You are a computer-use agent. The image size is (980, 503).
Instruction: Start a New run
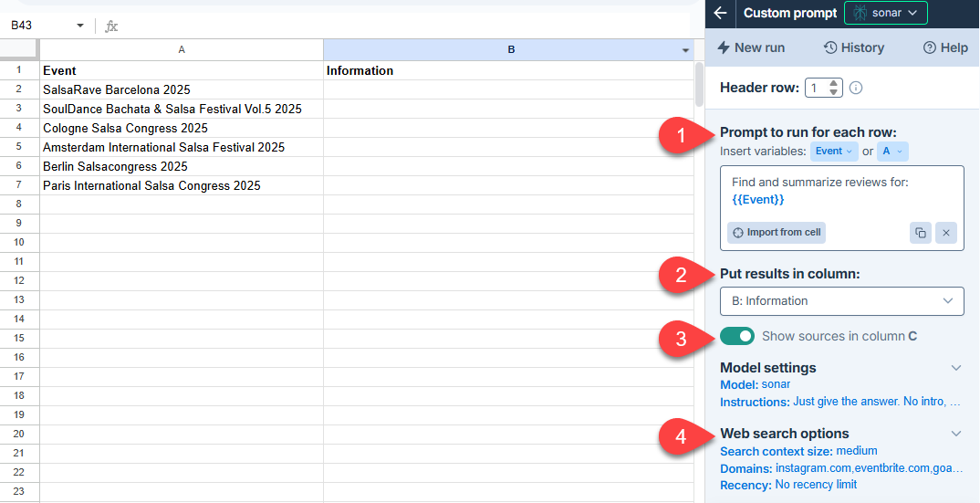tap(751, 47)
